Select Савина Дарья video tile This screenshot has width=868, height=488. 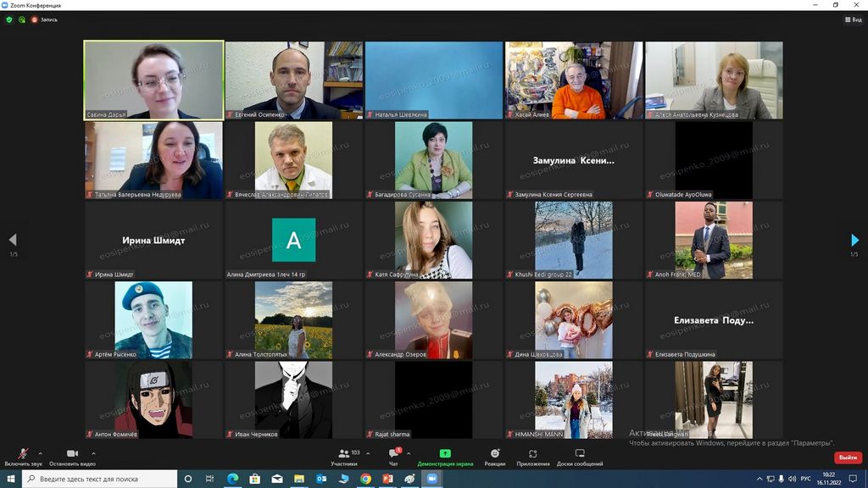153,80
